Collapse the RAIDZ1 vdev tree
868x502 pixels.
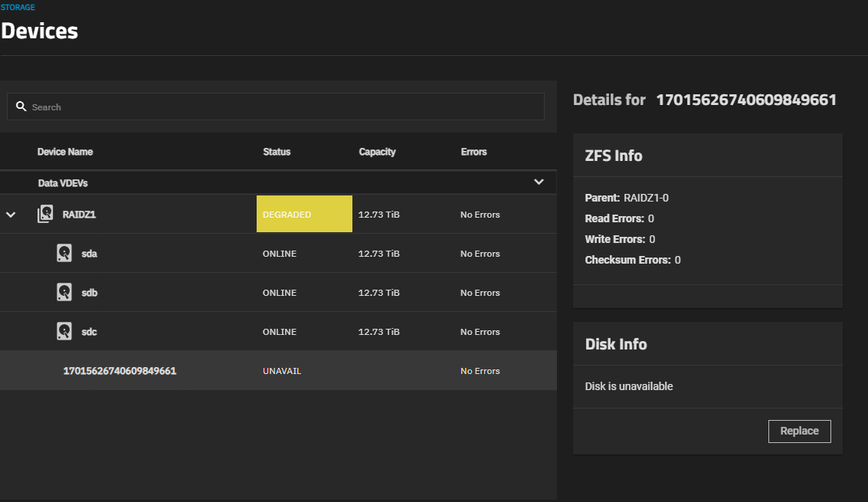click(x=11, y=215)
